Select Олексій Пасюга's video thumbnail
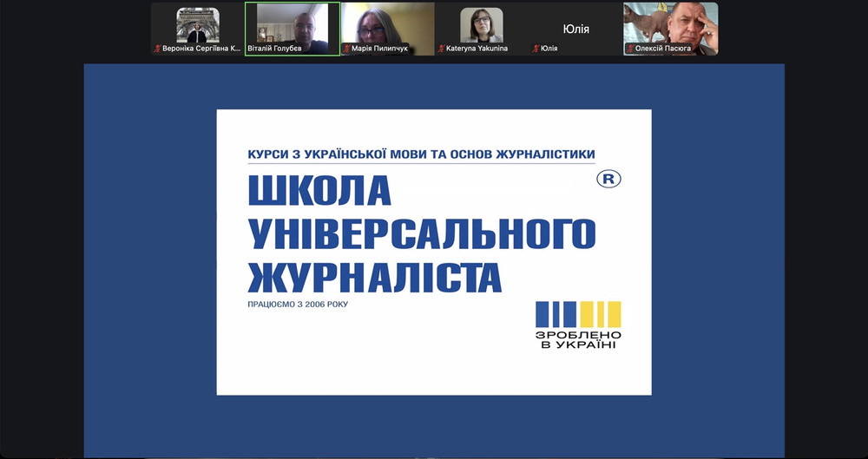Screen dimensions: 868x459 pyautogui.click(x=671, y=24)
